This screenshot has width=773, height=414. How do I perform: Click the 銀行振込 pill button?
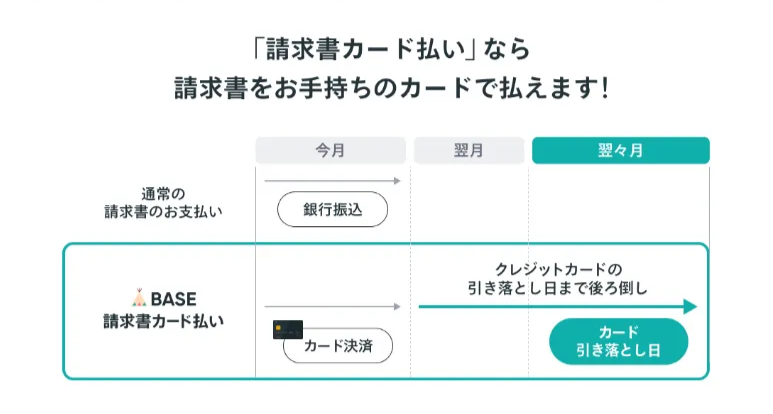coord(332,209)
